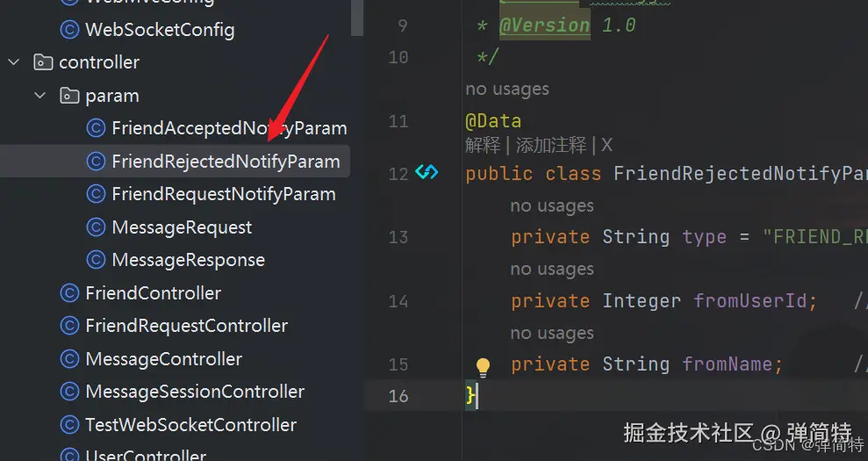Click the TestWebSocketController class icon

point(69,425)
